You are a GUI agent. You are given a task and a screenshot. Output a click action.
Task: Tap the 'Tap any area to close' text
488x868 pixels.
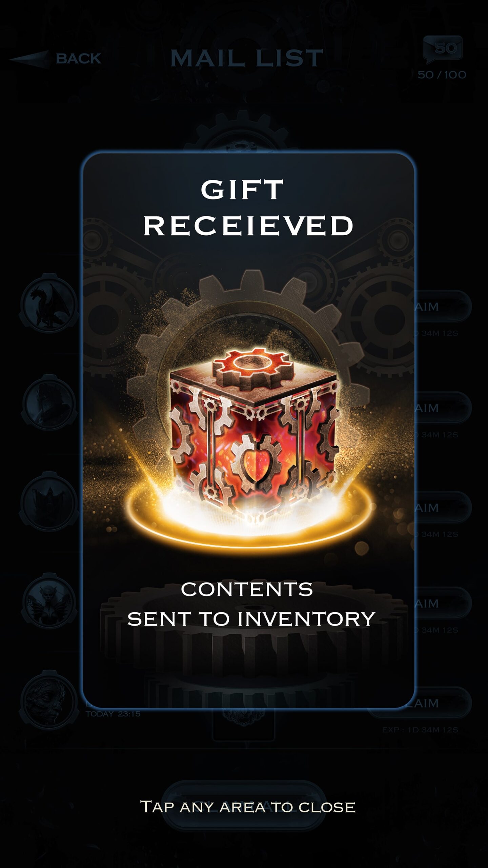[248, 807]
